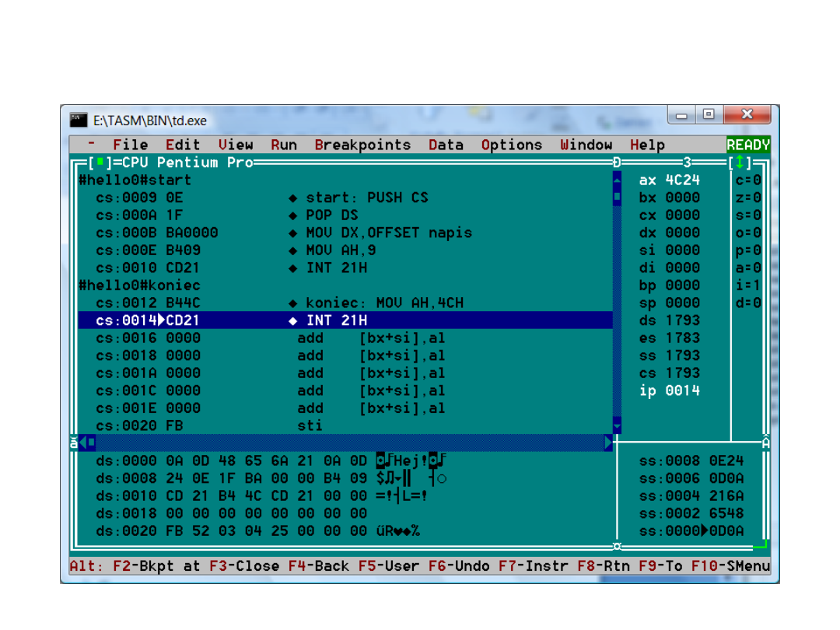Click the diamond marker next to MOV AH,9
This screenshot has height=630, width=840.
coord(293,250)
